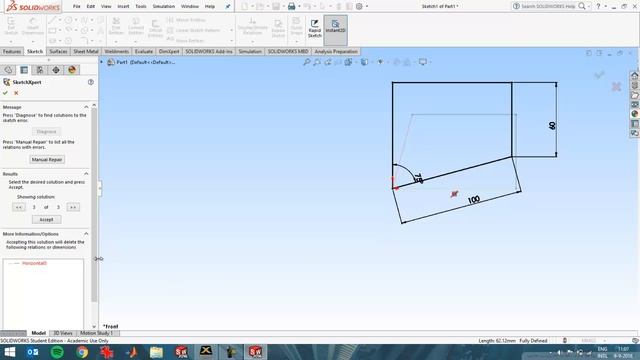Switch to the SOLIDWORKS MBD tab

(288, 51)
